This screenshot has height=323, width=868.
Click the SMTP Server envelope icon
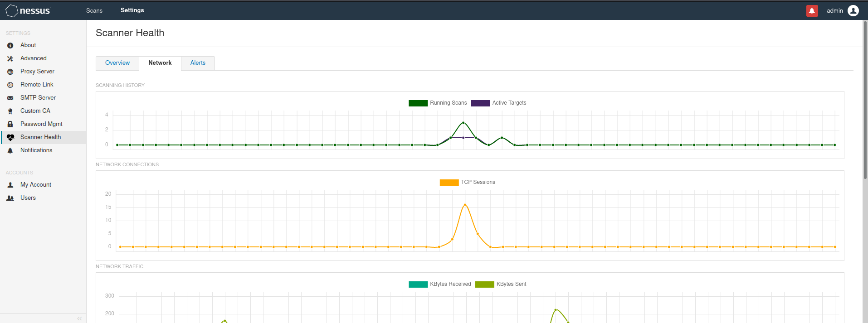(x=10, y=98)
